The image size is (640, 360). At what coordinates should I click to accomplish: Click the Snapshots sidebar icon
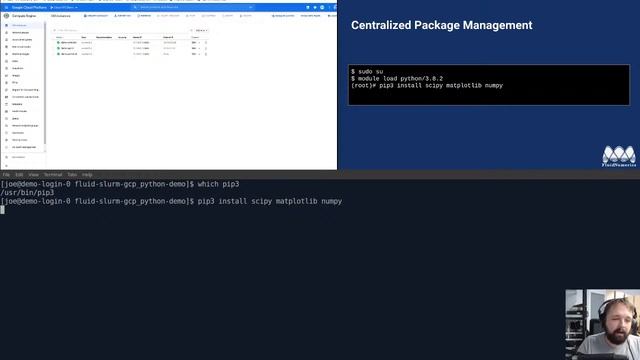pos(6,68)
